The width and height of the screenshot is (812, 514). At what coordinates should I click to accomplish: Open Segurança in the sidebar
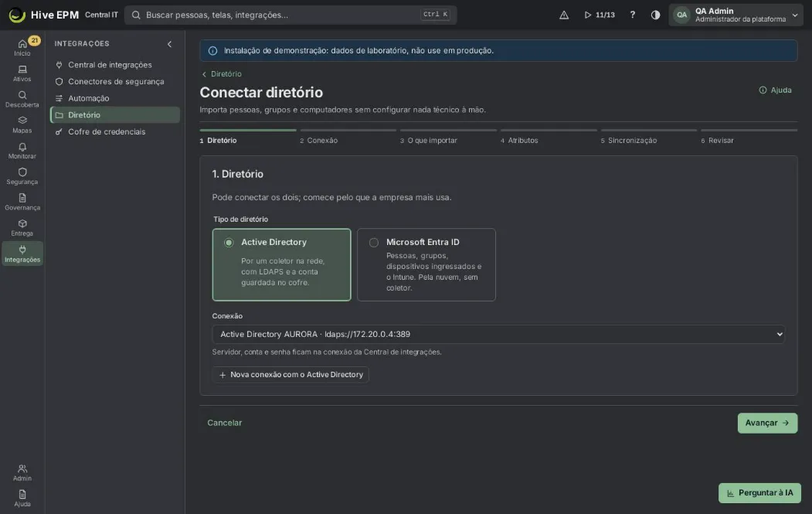pyautogui.click(x=22, y=176)
